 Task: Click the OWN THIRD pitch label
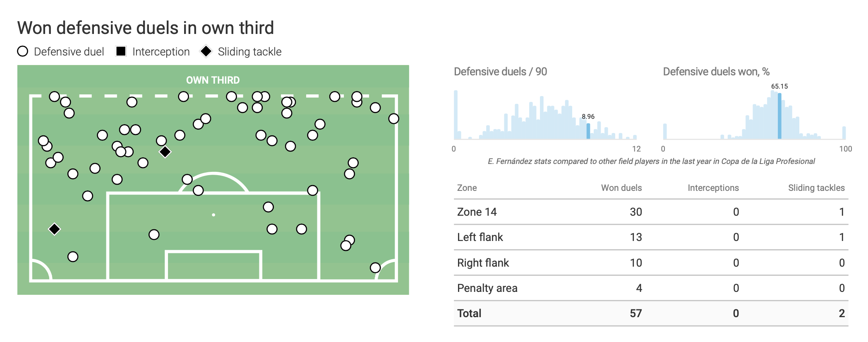[213, 80]
